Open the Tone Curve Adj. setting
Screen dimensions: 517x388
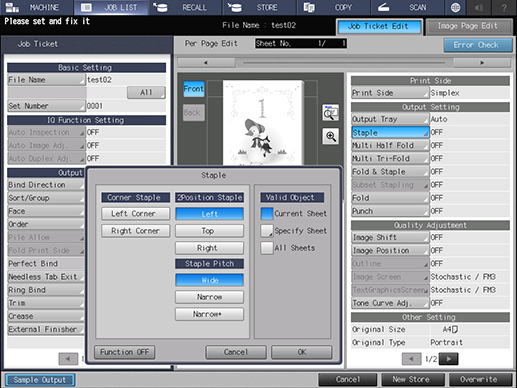point(390,303)
